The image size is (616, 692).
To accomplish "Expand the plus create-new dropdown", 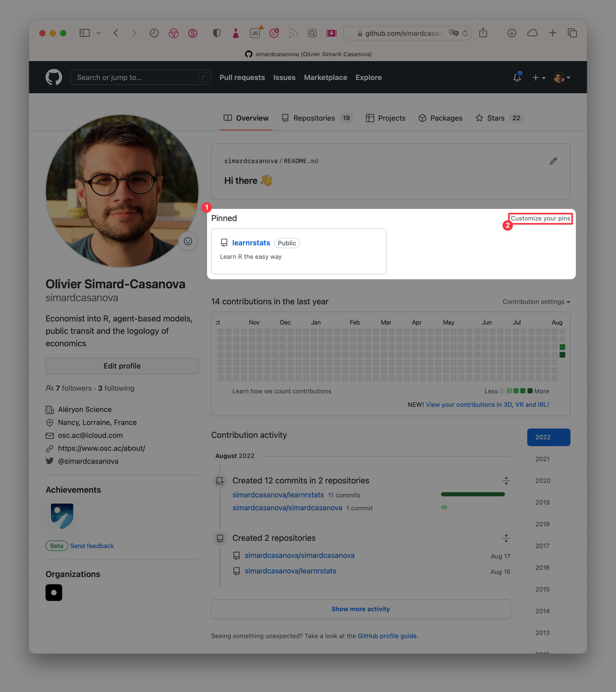I will tap(538, 78).
